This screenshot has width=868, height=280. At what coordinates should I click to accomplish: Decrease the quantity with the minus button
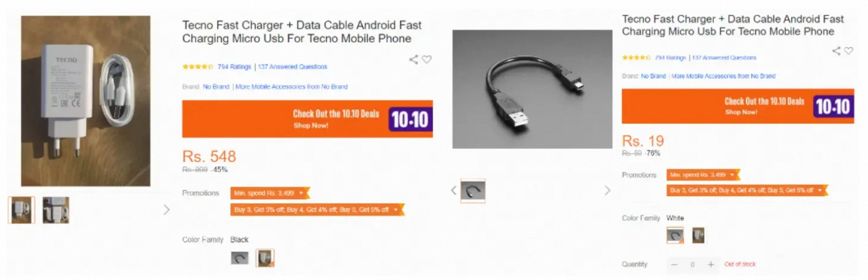(674, 265)
